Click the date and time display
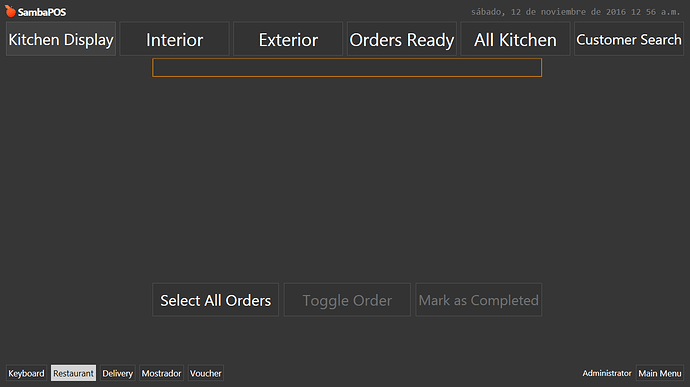 (576, 12)
